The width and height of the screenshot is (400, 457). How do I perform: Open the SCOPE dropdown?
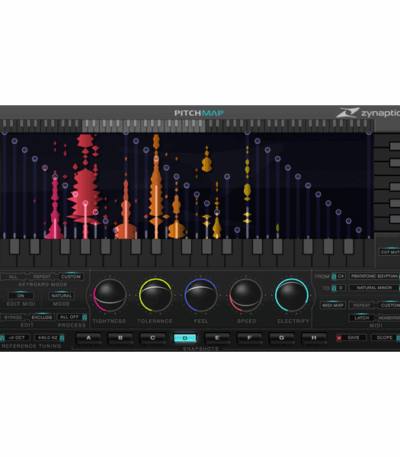click(386, 338)
